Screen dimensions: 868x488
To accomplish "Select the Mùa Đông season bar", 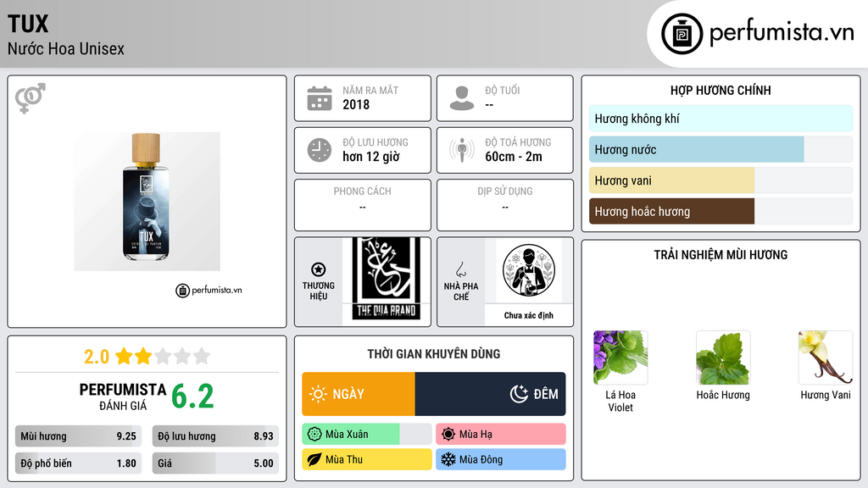I will pos(501,459).
